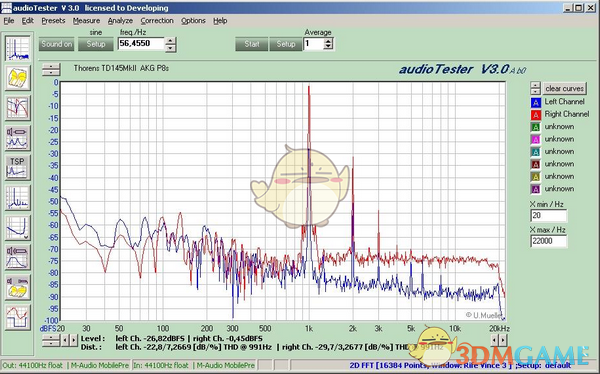Click the 'Right Channel' legend label
The width and height of the screenshot is (600, 374).
567,114
